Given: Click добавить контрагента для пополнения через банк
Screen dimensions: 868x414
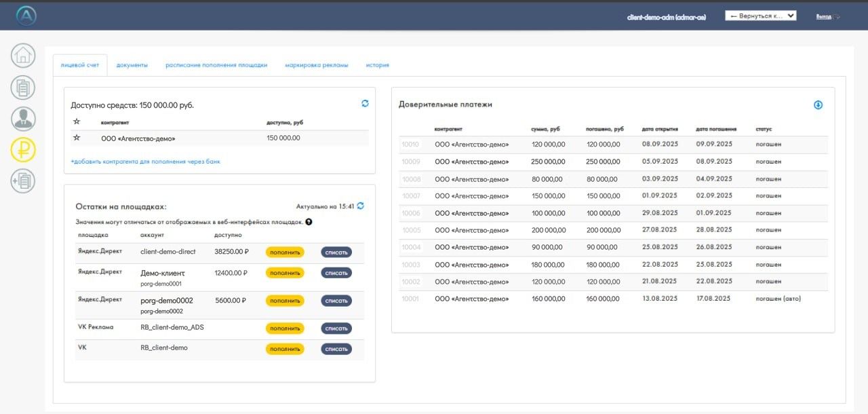Looking at the screenshot, I should tap(145, 162).
